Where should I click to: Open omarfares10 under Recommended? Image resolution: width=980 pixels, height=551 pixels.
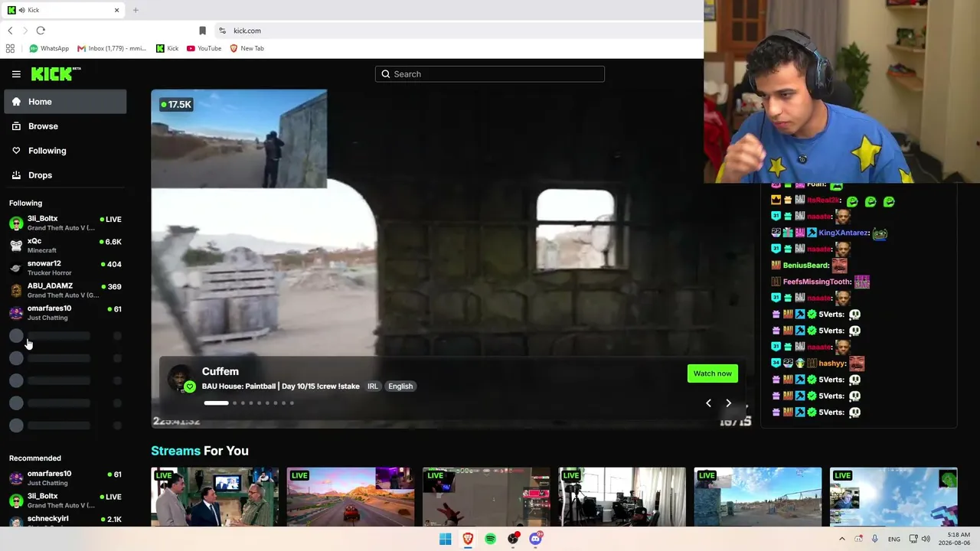[x=65, y=478]
